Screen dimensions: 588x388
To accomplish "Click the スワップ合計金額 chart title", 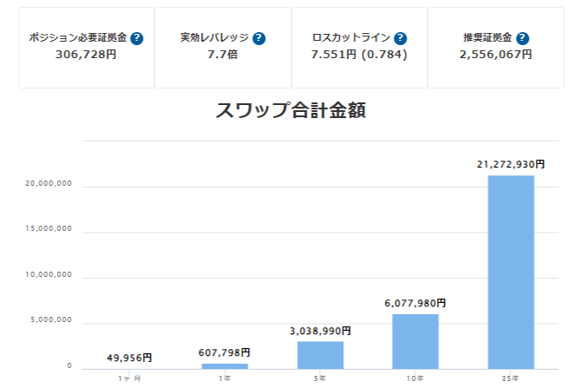I will point(294,110).
